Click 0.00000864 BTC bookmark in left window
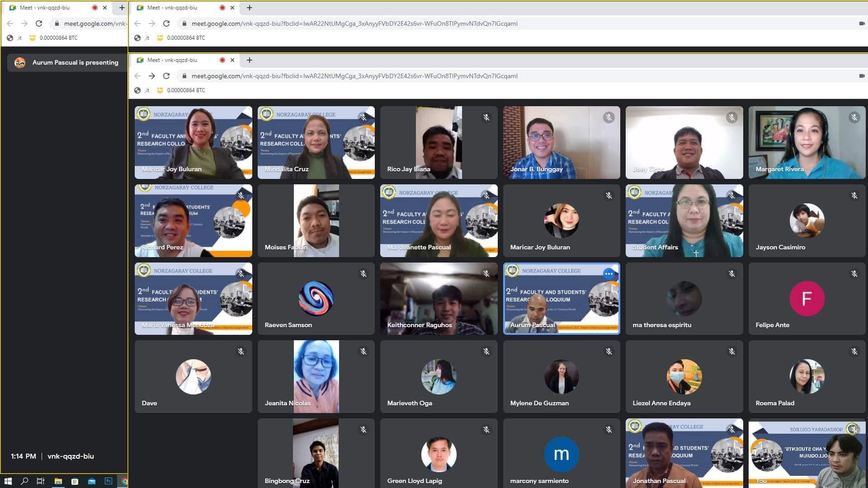 coord(54,38)
